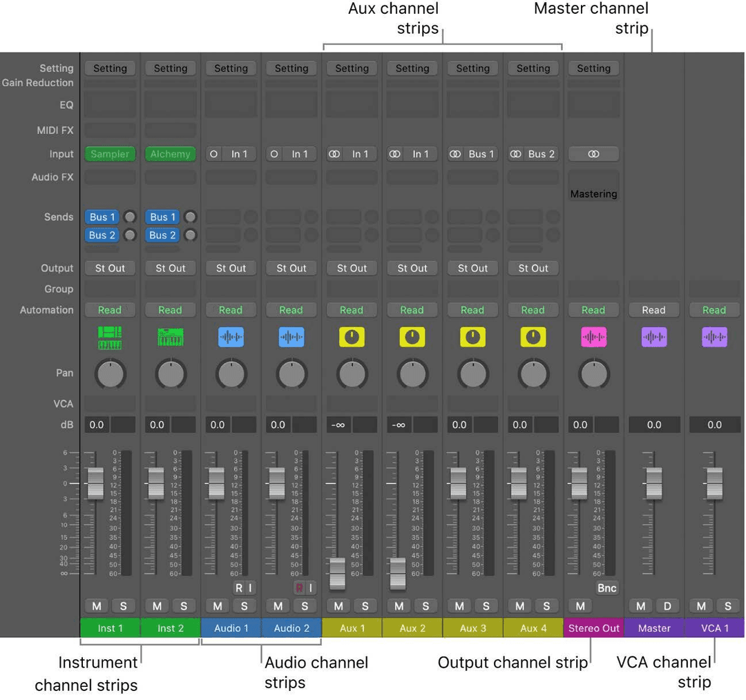The image size is (746, 700).
Task: Click the Master purple waveform icon
Action: pyautogui.click(x=653, y=337)
